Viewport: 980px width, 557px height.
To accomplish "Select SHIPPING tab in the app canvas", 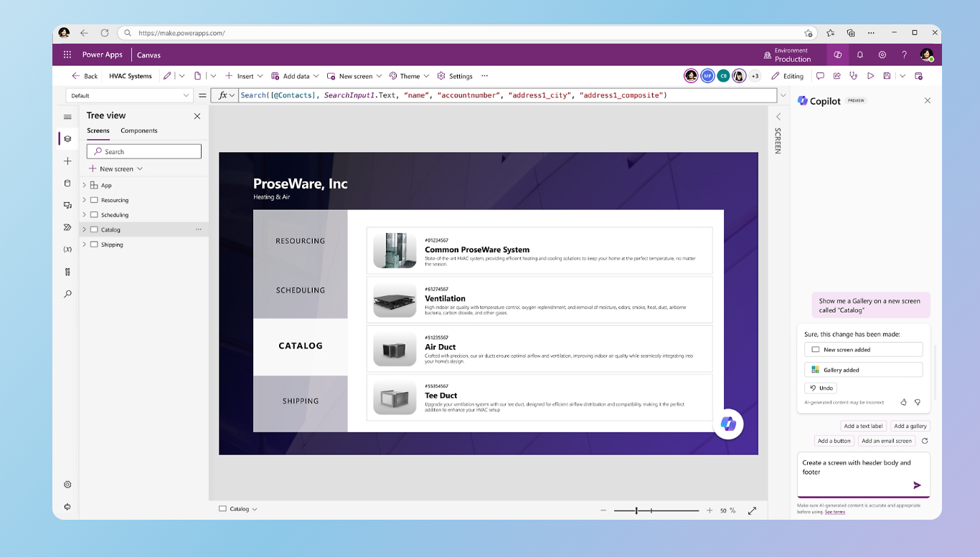I will tap(301, 401).
